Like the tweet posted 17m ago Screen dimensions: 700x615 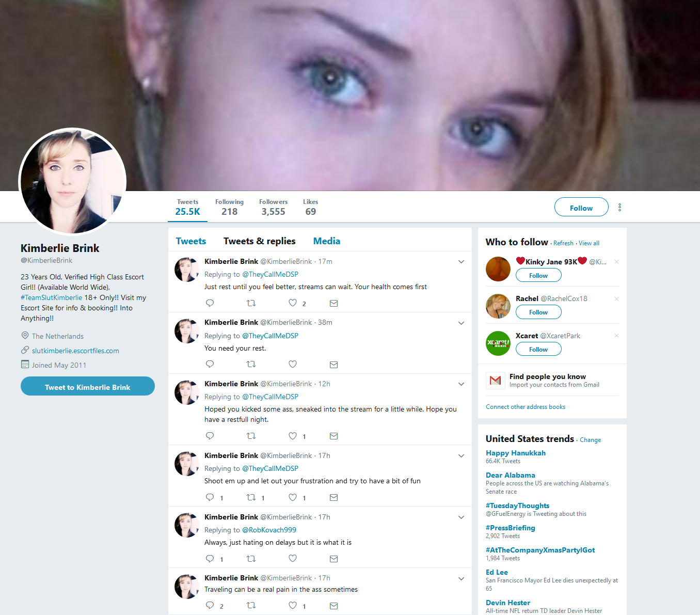293,303
